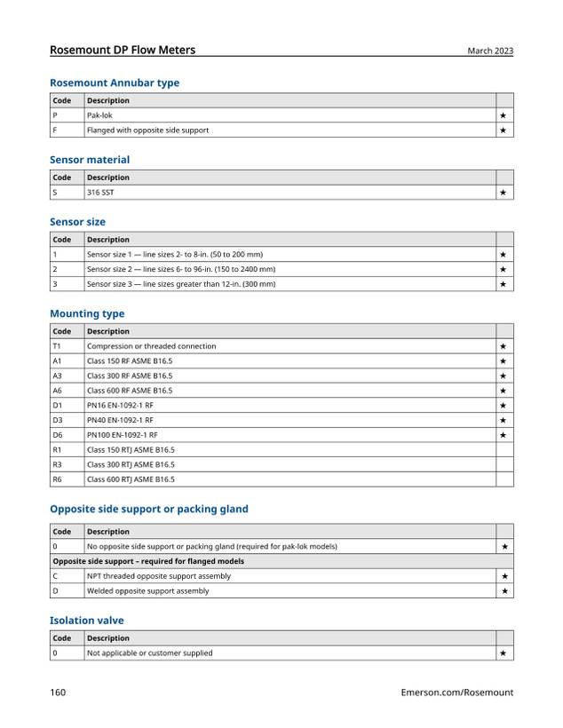The height and width of the screenshot is (728, 563).
Task: Click the Sensor size 3 description text
Action: tap(181, 284)
